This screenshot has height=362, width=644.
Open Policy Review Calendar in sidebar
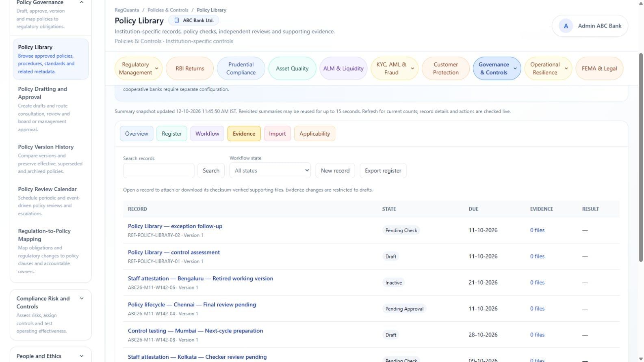pos(50,201)
